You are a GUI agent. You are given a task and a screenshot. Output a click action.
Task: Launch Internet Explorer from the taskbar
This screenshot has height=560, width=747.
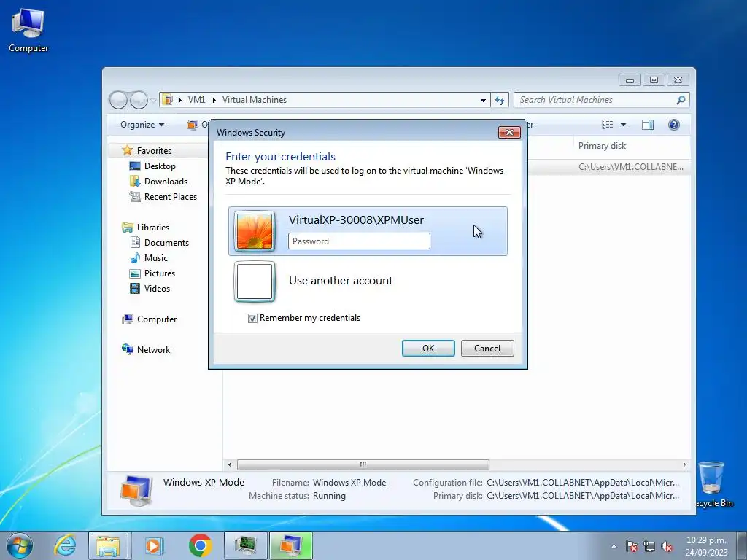[65, 545]
